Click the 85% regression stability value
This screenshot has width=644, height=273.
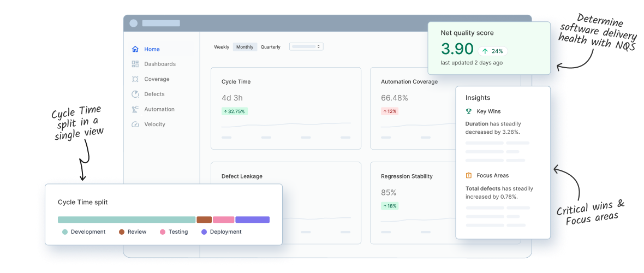pos(389,192)
